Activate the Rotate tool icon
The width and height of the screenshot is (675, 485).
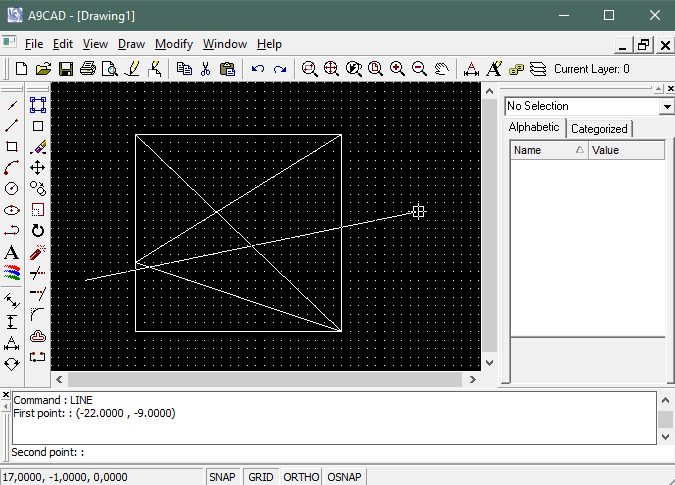pyautogui.click(x=38, y=231)
